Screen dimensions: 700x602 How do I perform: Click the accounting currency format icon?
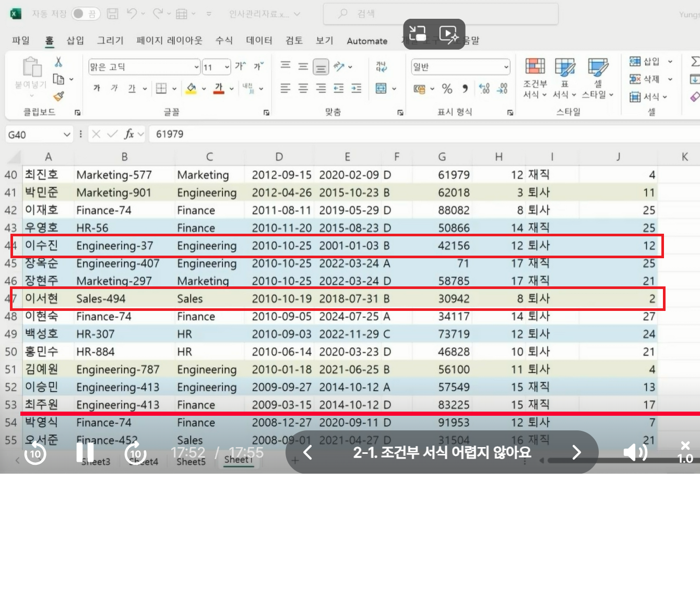point(419,89)
